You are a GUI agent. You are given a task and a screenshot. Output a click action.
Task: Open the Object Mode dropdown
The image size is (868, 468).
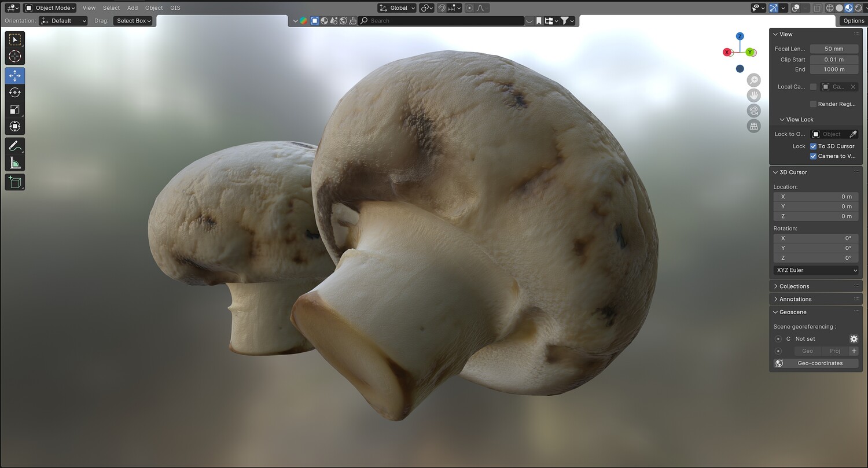coord(50,8)
